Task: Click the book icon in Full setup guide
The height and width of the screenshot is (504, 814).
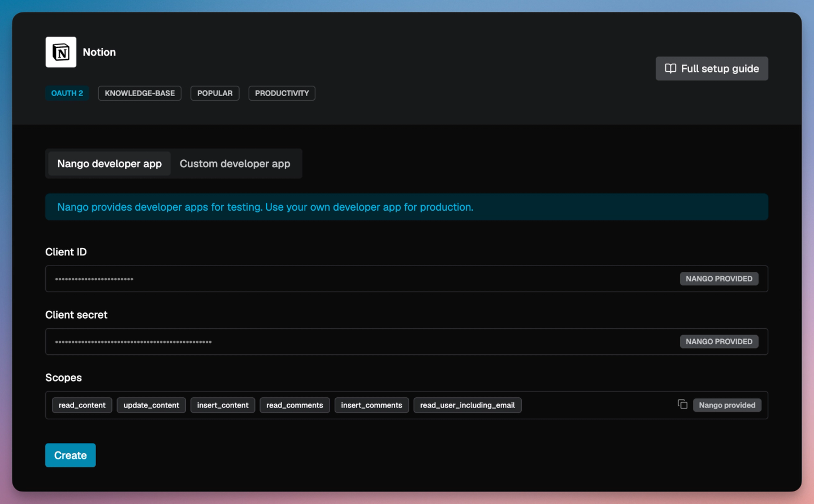Action: pyautogui.click(x=670, y=68)
